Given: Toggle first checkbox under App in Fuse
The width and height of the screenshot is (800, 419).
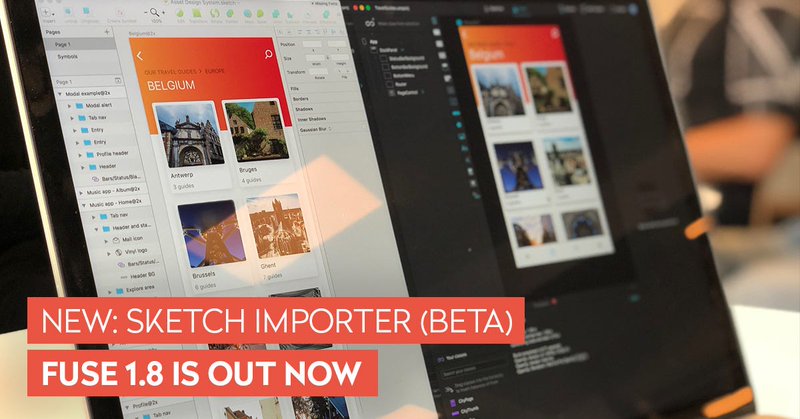Looking at the screenshot, I should 384,59.
